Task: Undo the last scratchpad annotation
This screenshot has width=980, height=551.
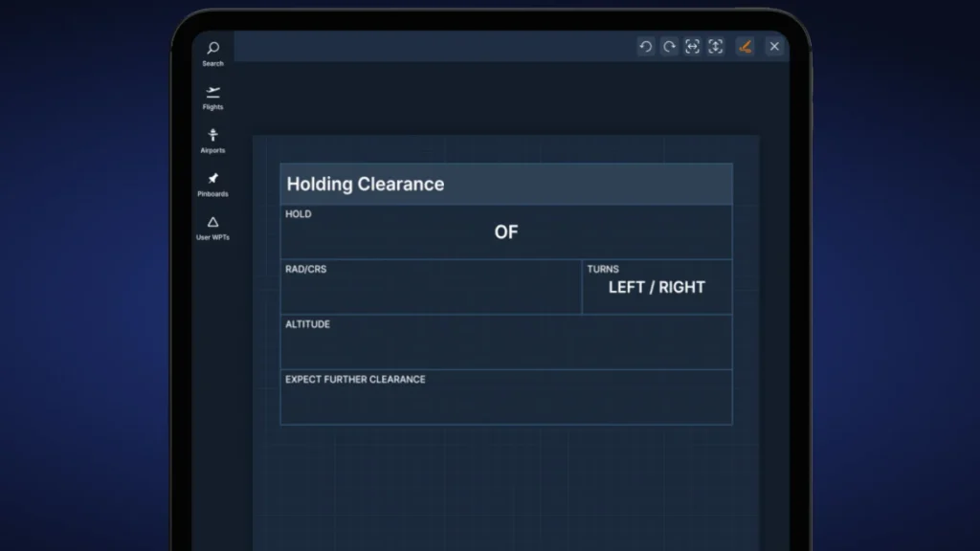Action: click(646, 46)
